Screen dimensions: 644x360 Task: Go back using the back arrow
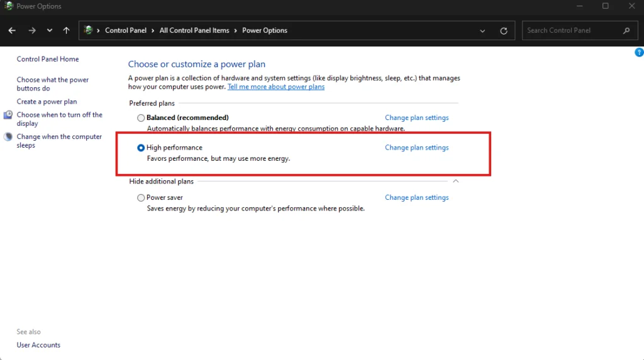[x=12, y=30]
